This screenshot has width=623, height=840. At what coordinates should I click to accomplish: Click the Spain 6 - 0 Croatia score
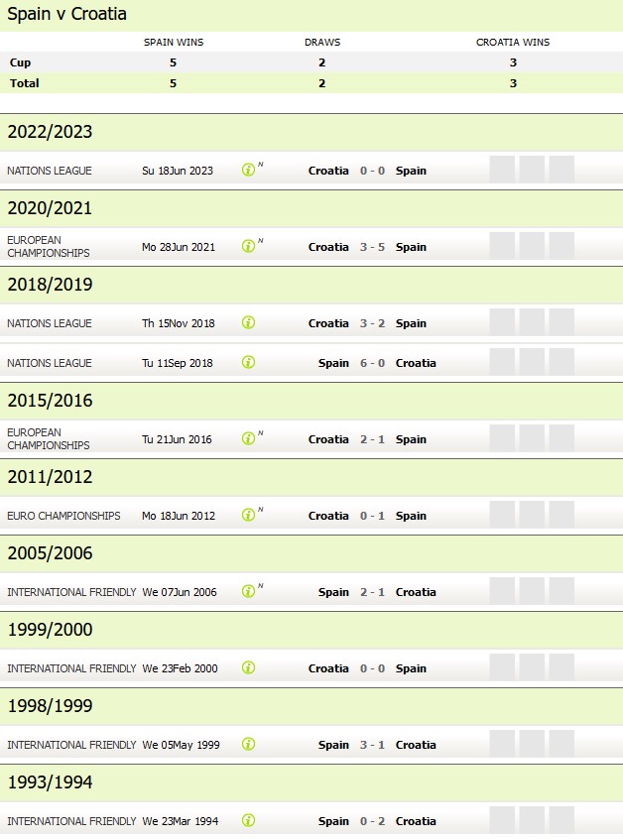tap(372, 363)
